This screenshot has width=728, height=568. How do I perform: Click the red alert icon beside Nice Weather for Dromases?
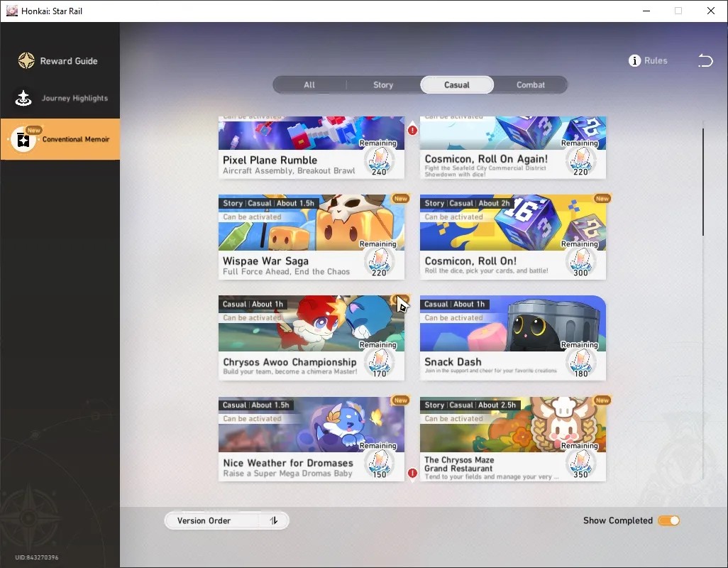click(x=412, y=473)
